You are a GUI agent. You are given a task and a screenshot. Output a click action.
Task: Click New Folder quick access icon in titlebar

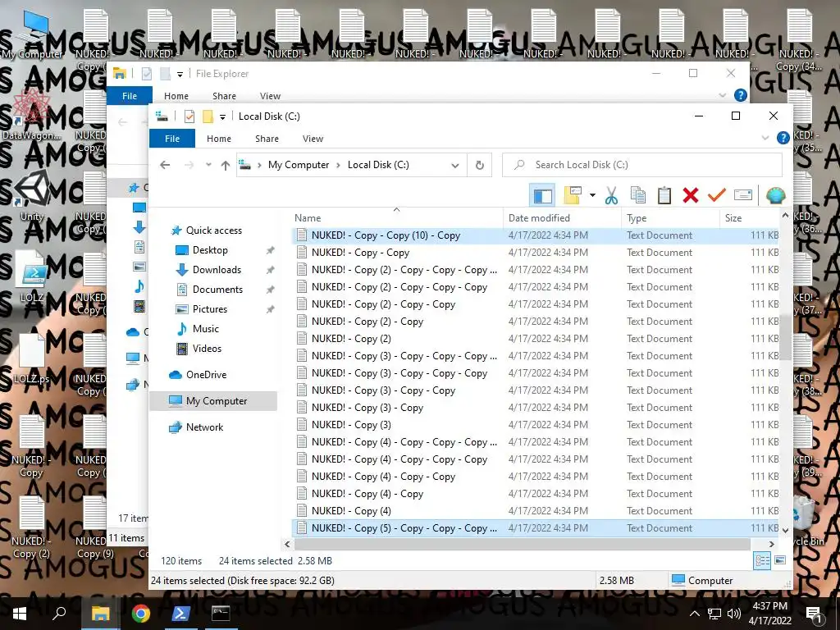(208, 116)
